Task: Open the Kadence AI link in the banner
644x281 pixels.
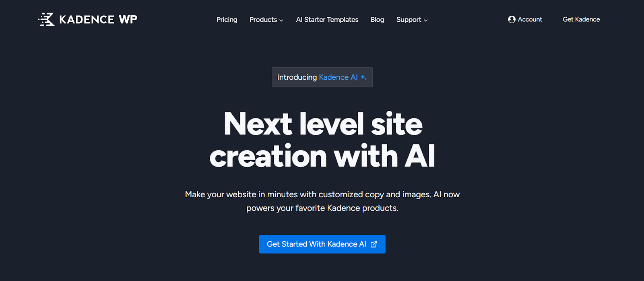Action: click(x=338, y=77)
